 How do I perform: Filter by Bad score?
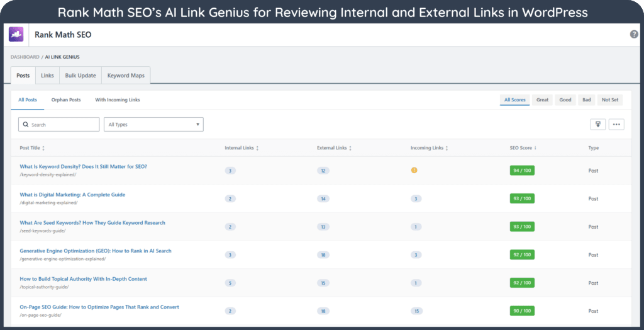587,100
